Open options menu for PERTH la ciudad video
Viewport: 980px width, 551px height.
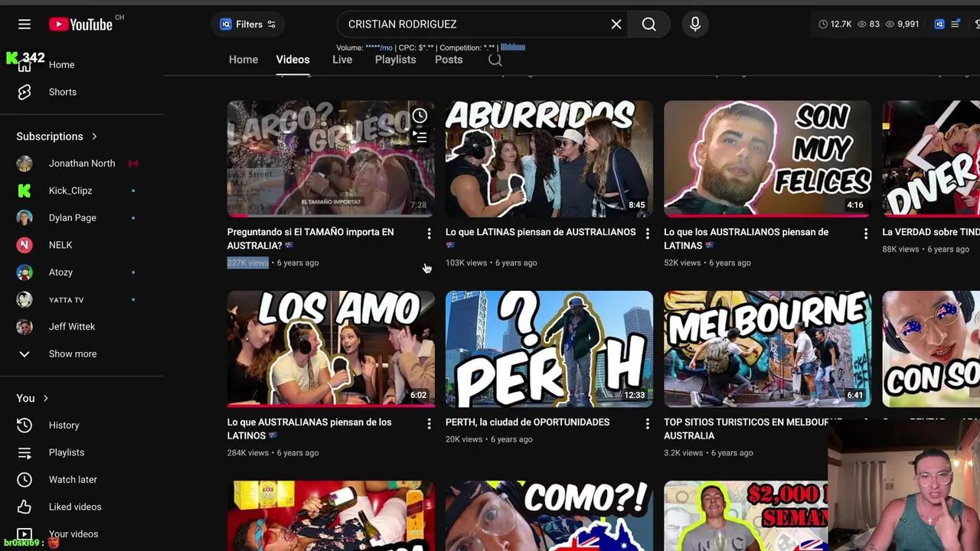647,423
